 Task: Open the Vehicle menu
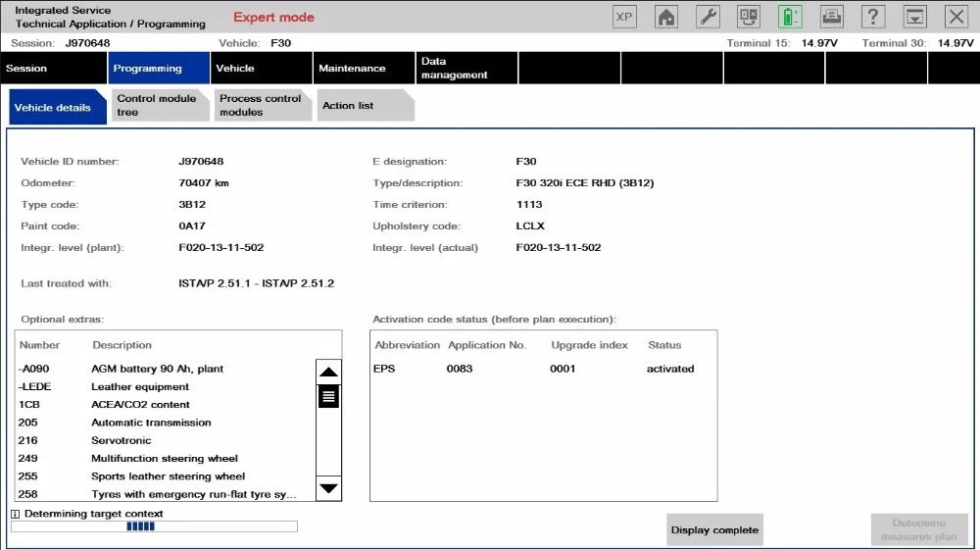point(262,68)
